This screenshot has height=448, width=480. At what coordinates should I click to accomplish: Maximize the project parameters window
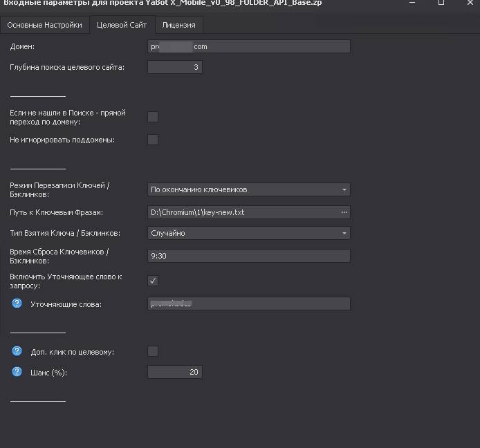441,3
